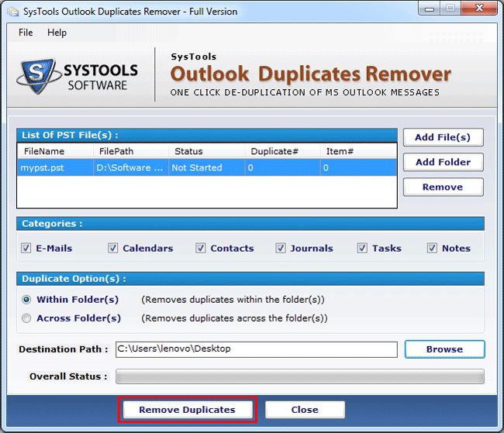Screen dimensions: 504x433
Task: Toggle the Calendars checkbox
Action: 113,249
